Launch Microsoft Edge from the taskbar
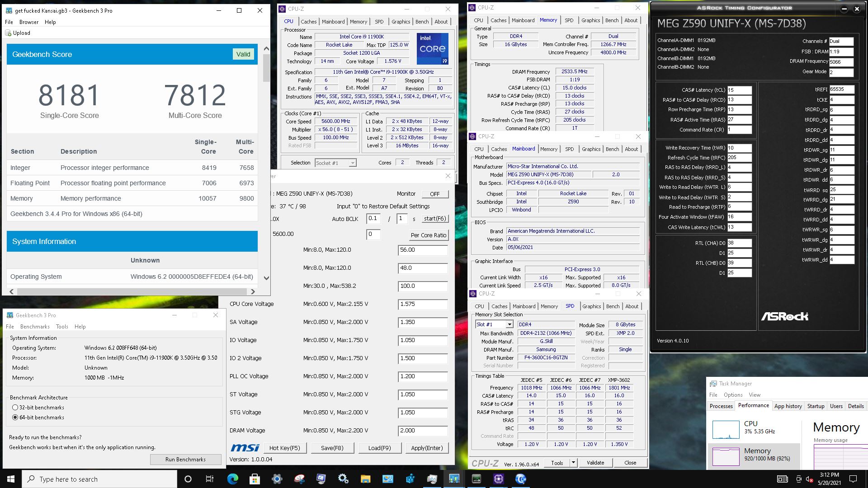 click(233, 479)
